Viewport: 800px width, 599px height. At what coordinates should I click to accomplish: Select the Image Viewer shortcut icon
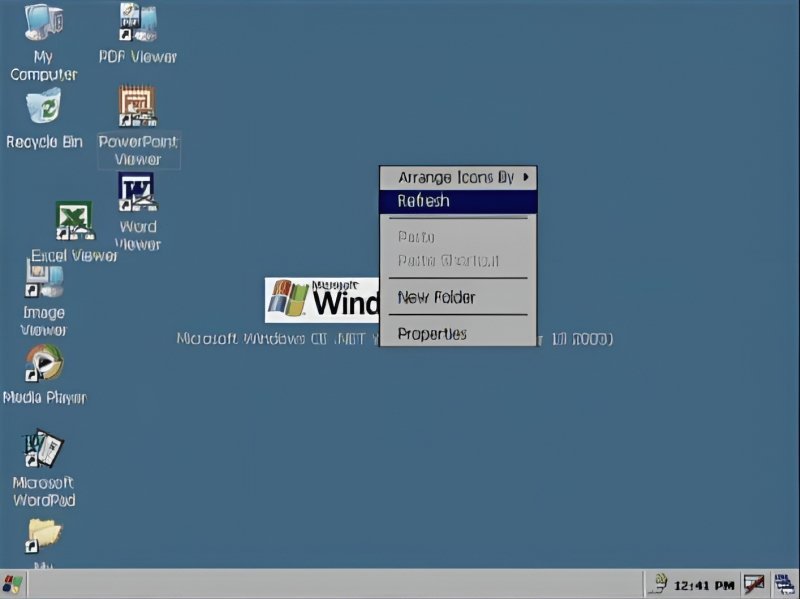[44, 278]
